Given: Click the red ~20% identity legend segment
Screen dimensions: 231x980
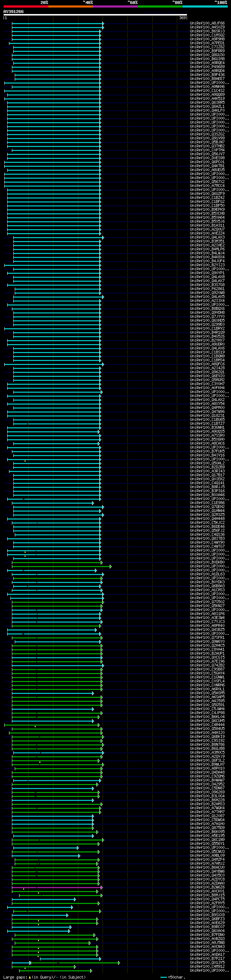Looking at the screenshot, I should (26, 6).
